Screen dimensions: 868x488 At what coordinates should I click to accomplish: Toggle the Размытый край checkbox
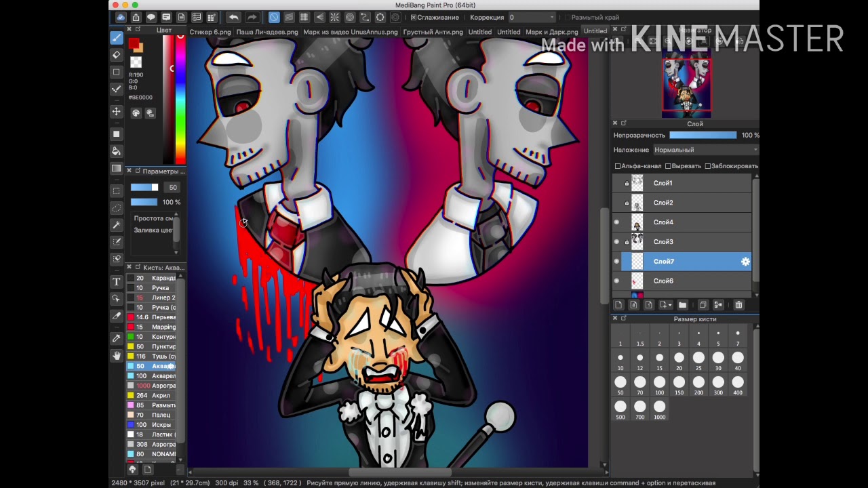tap(566, 17)
